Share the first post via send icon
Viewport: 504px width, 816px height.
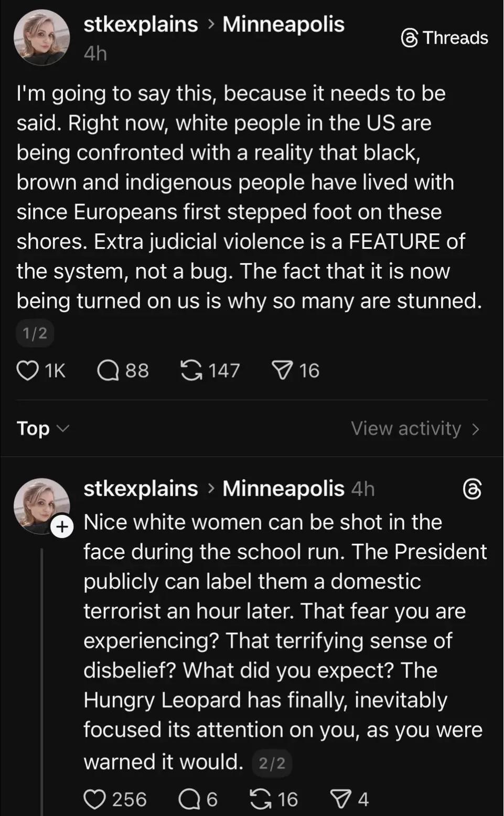[282, 370]
